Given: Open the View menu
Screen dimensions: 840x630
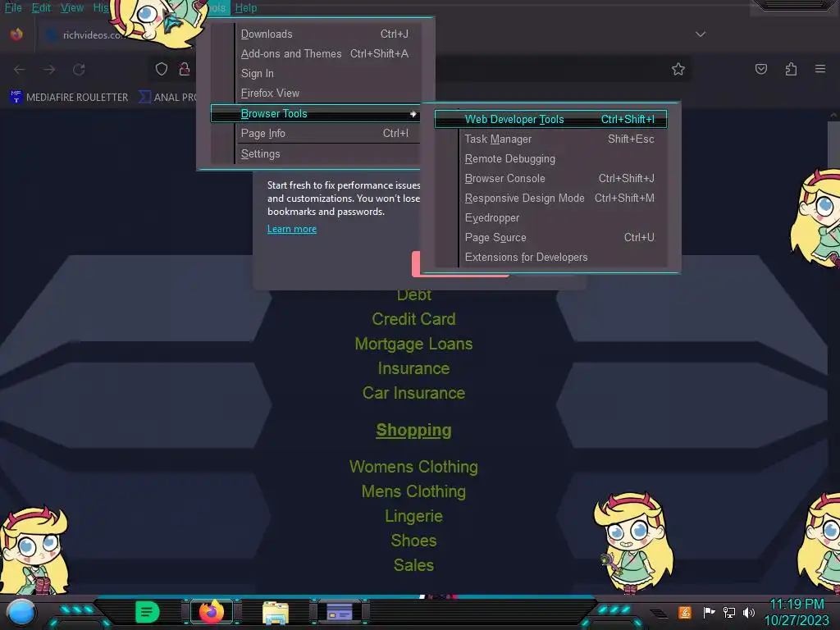Looking at the screenshot, I should pyautogui.click(x=72, y=7).
